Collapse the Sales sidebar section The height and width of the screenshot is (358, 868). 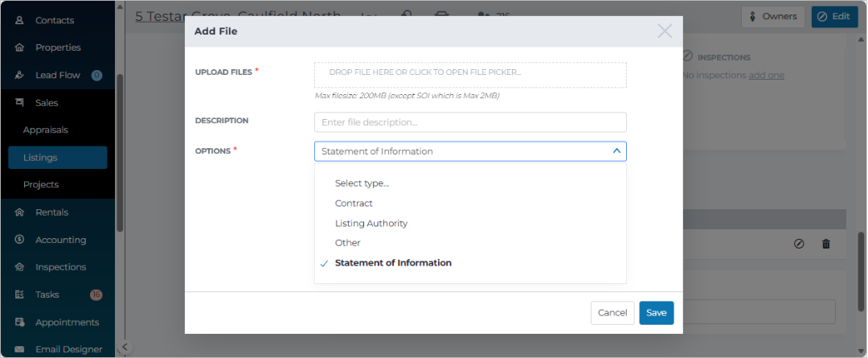(47, 103)
